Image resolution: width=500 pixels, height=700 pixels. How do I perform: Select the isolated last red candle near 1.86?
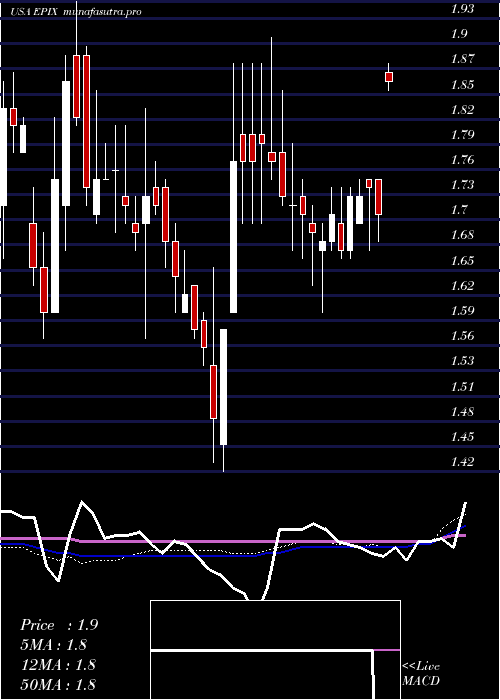(389, 77)
